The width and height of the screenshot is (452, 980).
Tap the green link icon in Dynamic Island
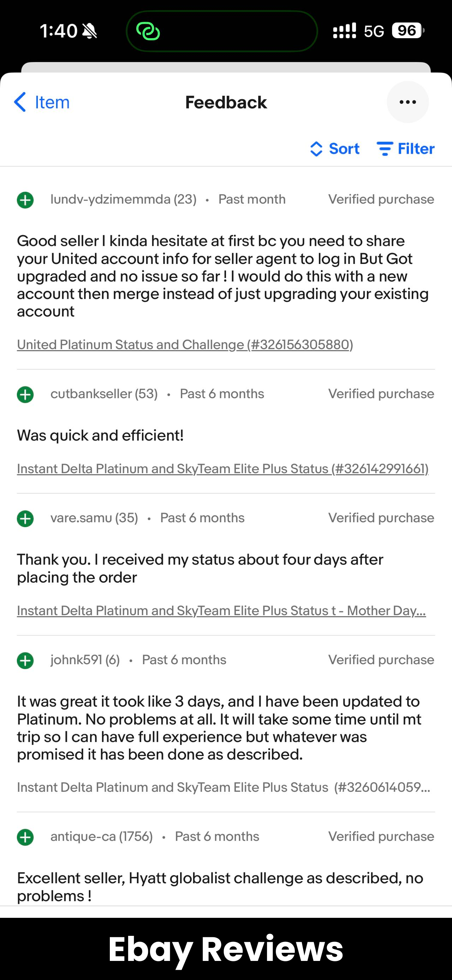point(148,31)
